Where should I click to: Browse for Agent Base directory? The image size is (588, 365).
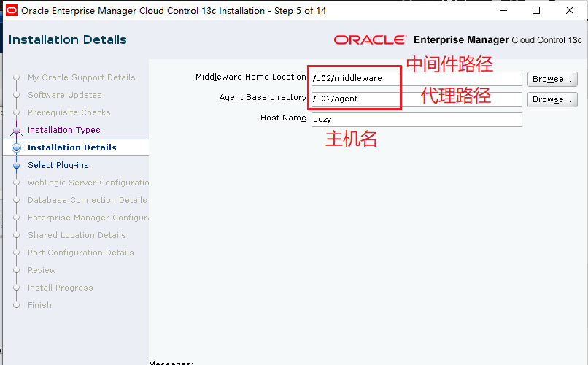552,99
